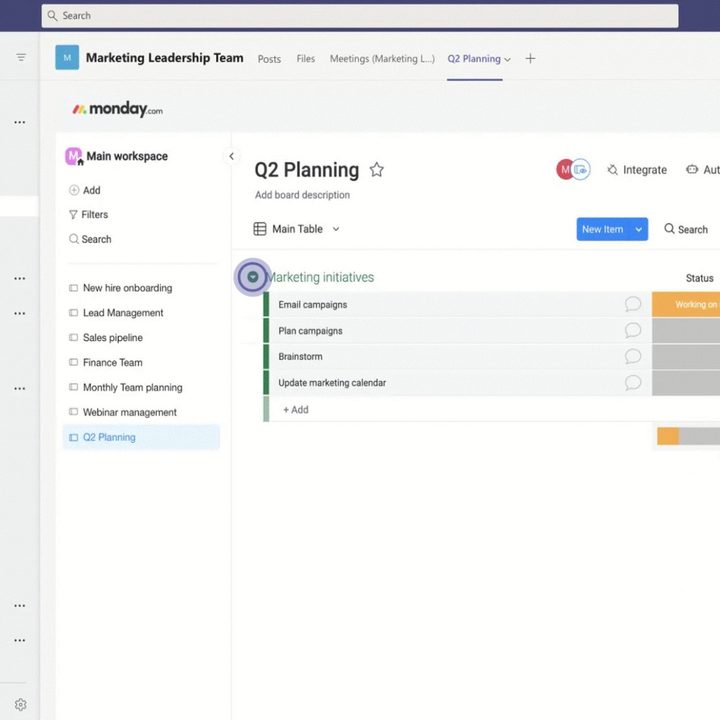Click the Sales pipeline board icon
Viewport: 720px width, 720px height.
point(73,338)
